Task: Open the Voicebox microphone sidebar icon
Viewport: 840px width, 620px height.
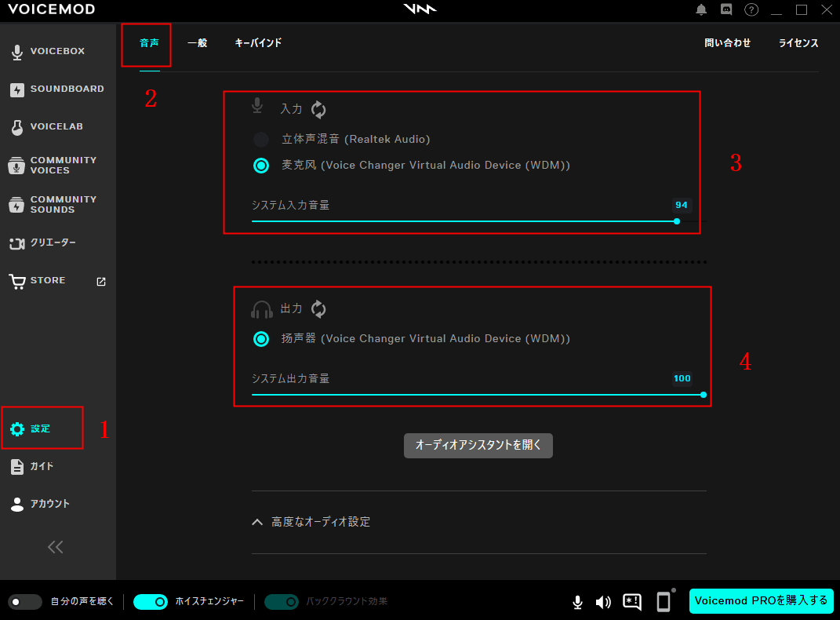Action: (x=17, y=52)
